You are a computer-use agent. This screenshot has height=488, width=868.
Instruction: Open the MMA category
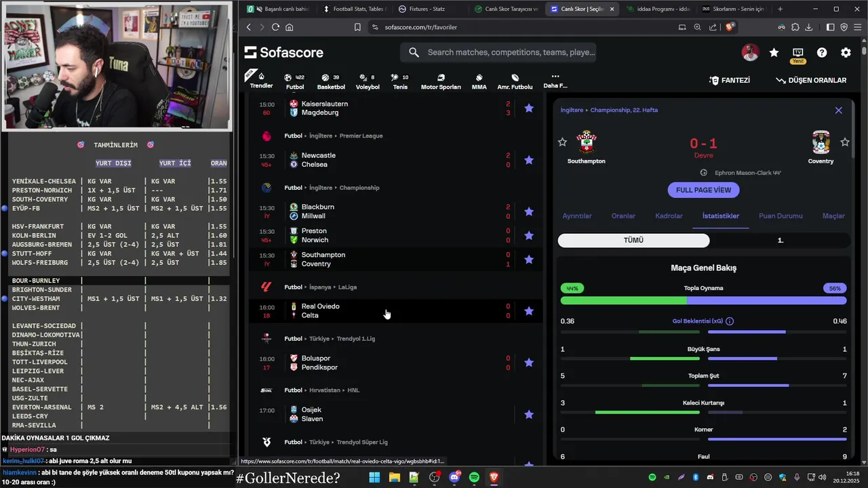tap(479, 81)
